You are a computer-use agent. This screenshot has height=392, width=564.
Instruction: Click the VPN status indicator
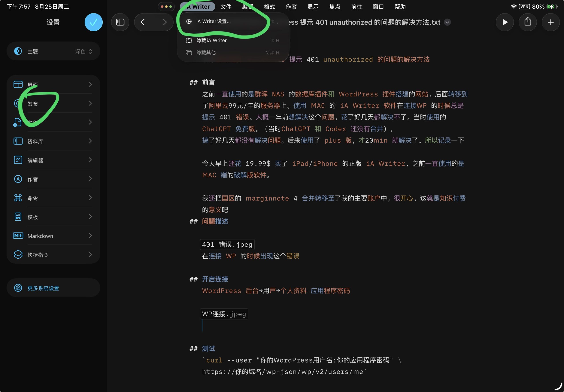click(525, 7)
